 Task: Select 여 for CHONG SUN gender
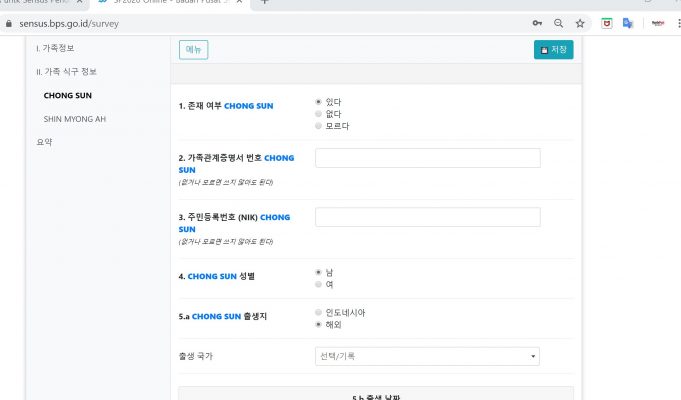pos(318,284)
